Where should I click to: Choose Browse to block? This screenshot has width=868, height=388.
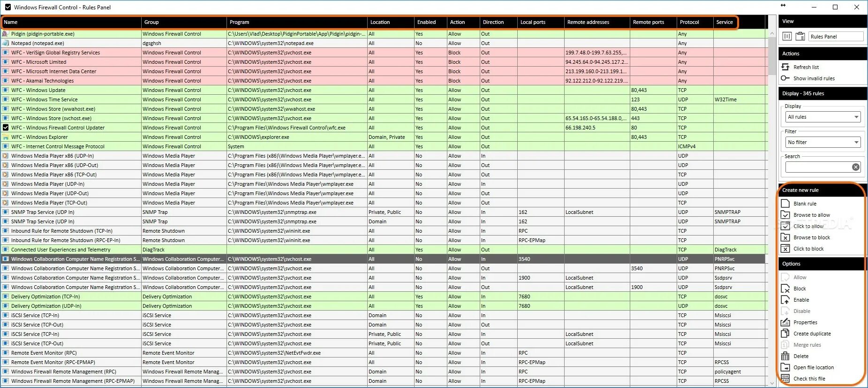pos(812,237)
